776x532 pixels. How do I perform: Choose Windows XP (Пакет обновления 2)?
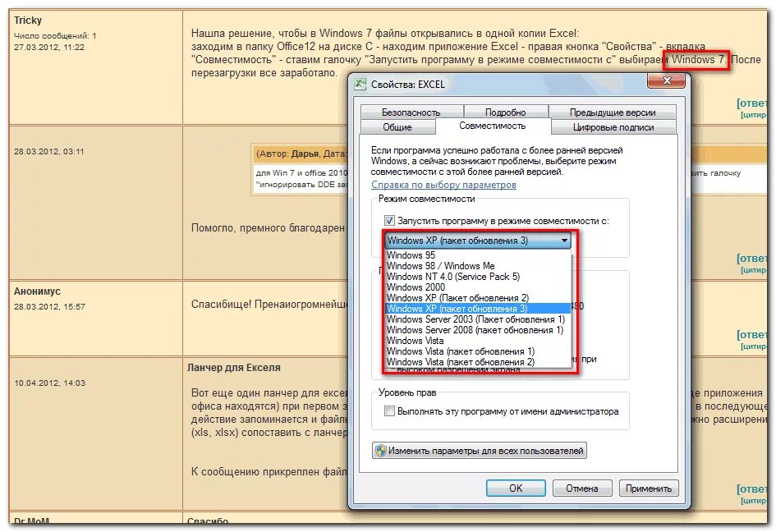click(x=478, y=298)
